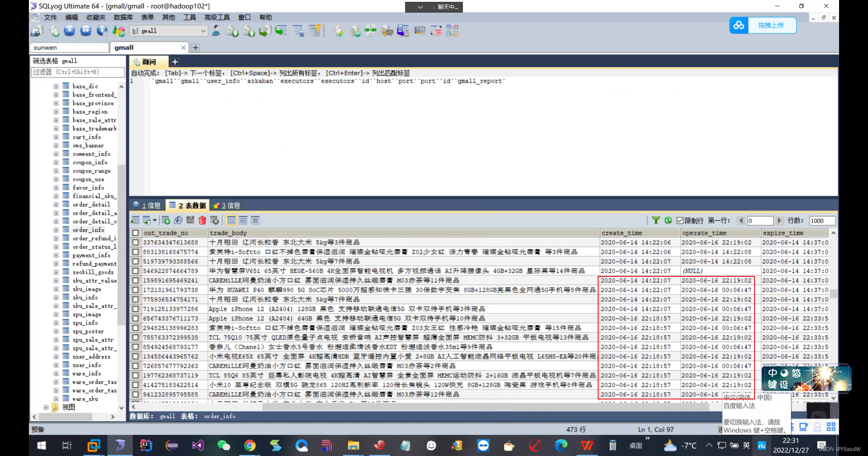Click the new query editor icon
This screenshot has height=456, width=868.
[x=54, y=31]
